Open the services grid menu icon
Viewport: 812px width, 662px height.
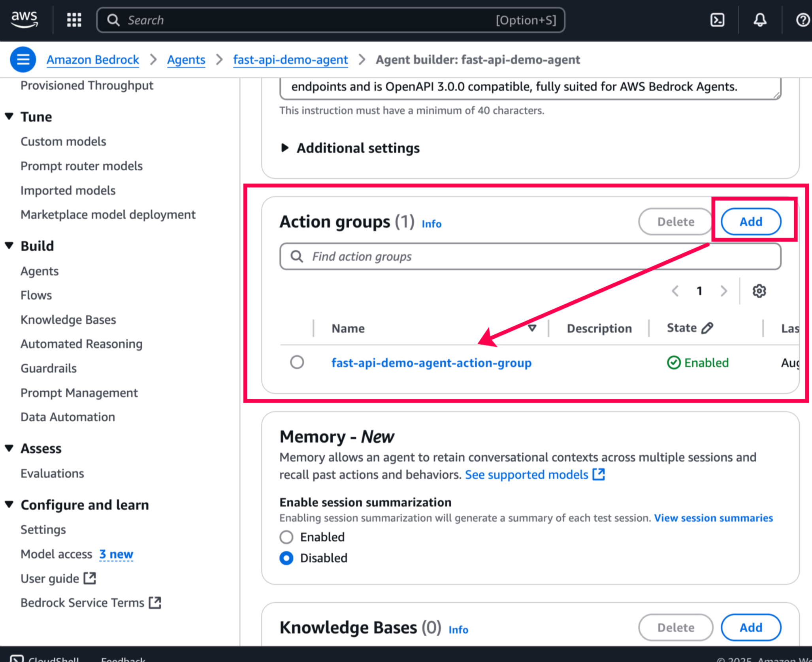74,20
